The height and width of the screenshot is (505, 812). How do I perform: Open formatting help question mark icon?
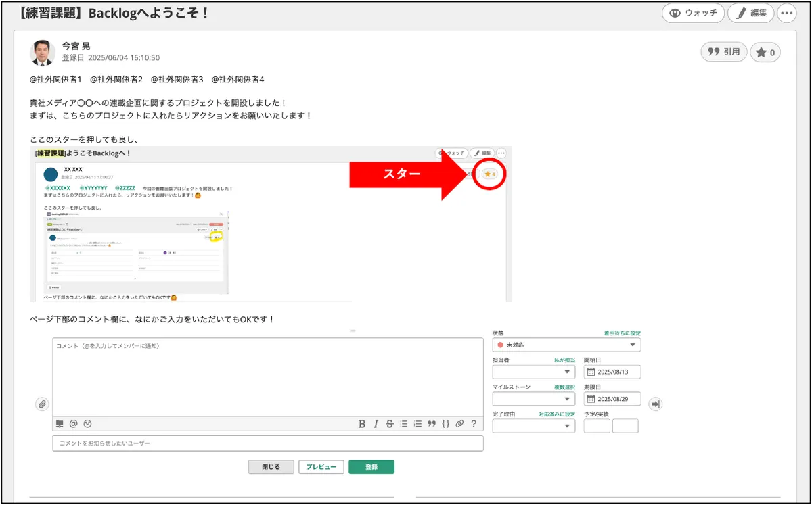click(x=474, y=424)
